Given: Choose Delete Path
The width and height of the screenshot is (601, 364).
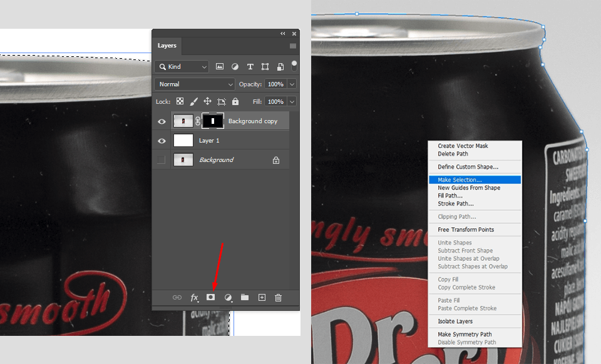Looking at the screenshot, I should 453,154.
